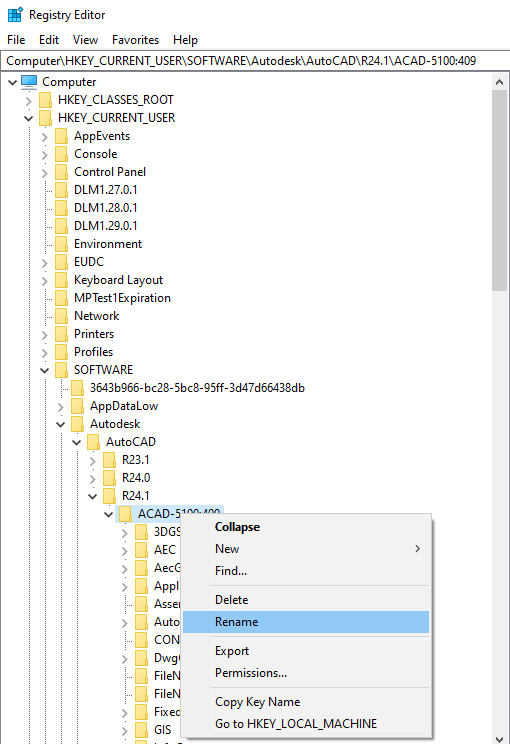
Task: Click the Keyboard Layout folder icon
Action: tap(61, 280)
